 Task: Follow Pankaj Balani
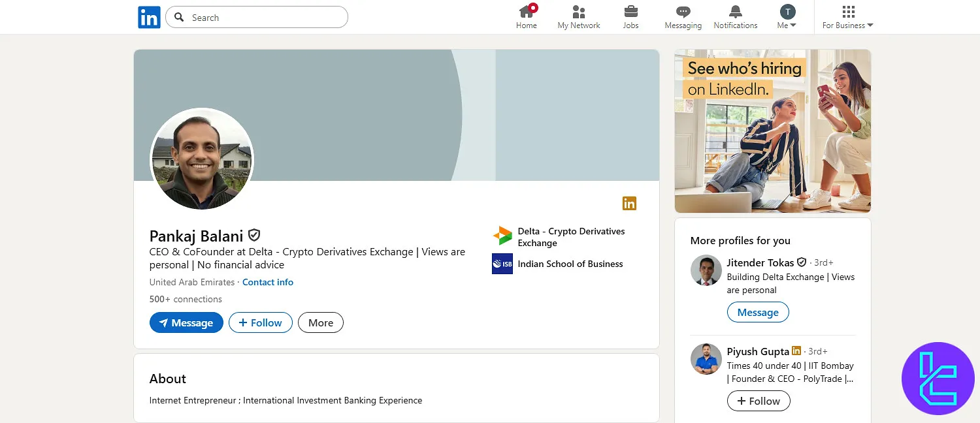point(260,322)
